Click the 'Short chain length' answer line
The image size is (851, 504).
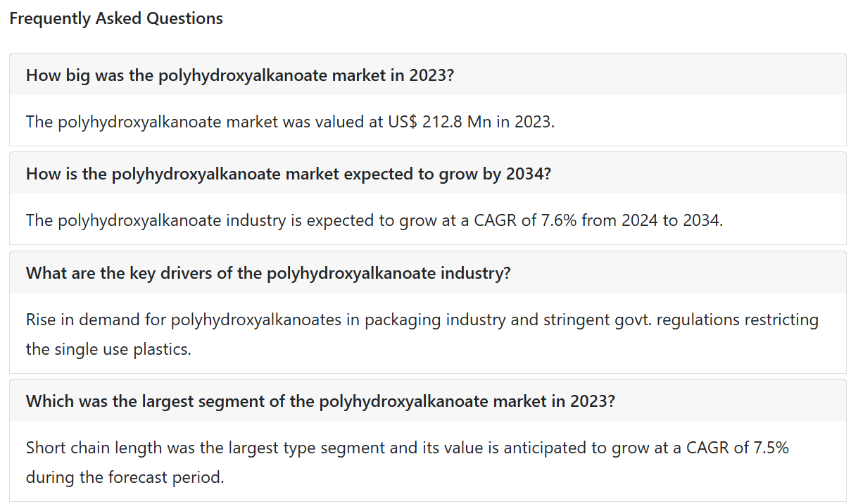[x=408, y=447]
